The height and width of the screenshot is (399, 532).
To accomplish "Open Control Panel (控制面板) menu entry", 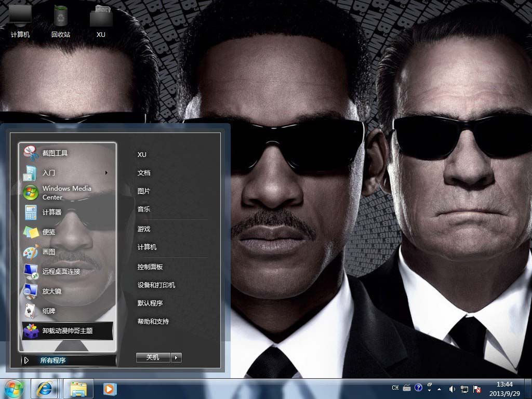I will coord(150,267).
